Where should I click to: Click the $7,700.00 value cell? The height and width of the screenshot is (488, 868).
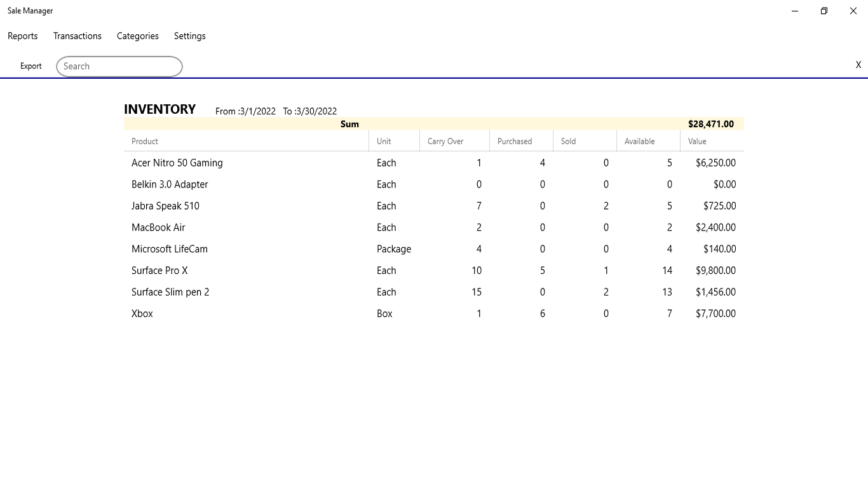[716, 314]
